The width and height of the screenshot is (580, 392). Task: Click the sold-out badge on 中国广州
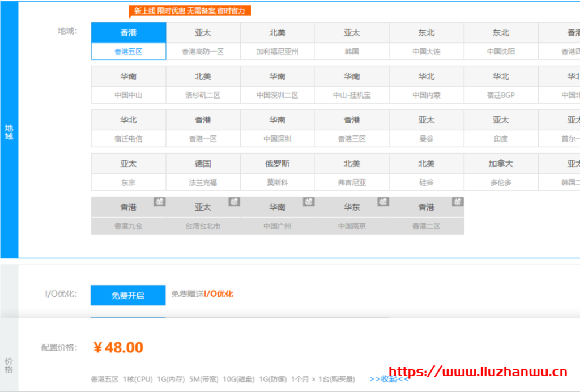[308, 201]
